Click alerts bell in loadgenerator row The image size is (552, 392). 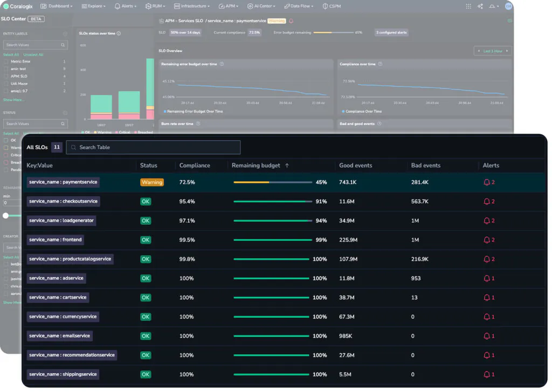[x=487, y=221]
